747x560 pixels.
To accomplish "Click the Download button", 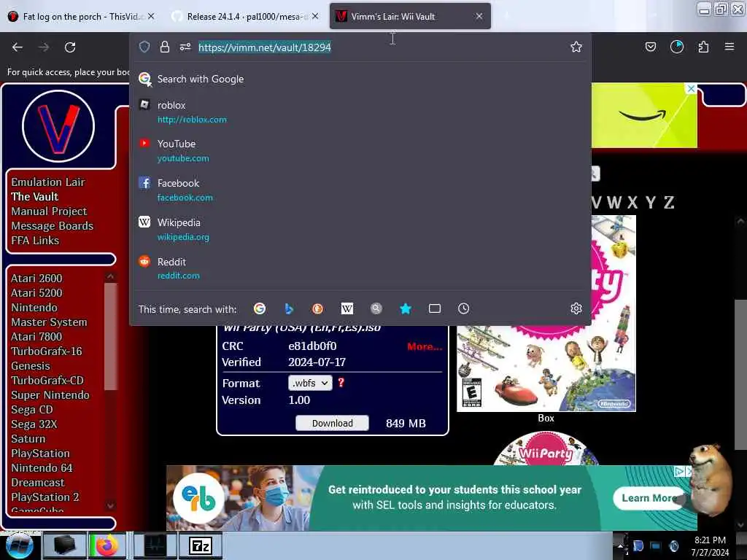I will click(x=332, y=423).
